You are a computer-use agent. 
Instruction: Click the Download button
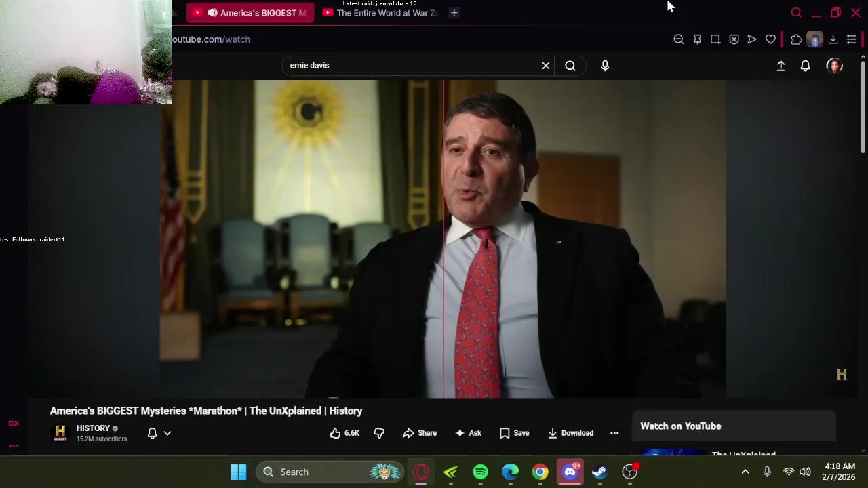[570, 433]
